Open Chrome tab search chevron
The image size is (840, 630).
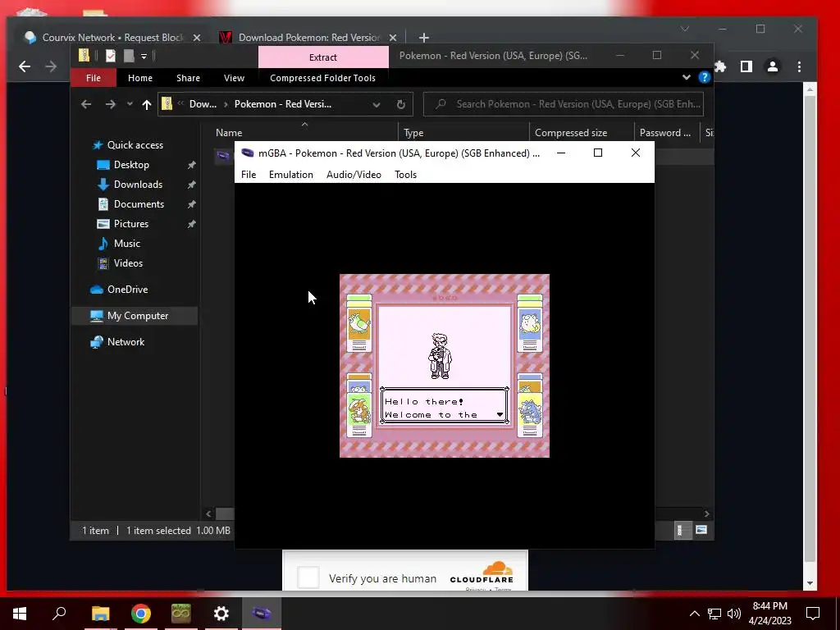point(685,29)
